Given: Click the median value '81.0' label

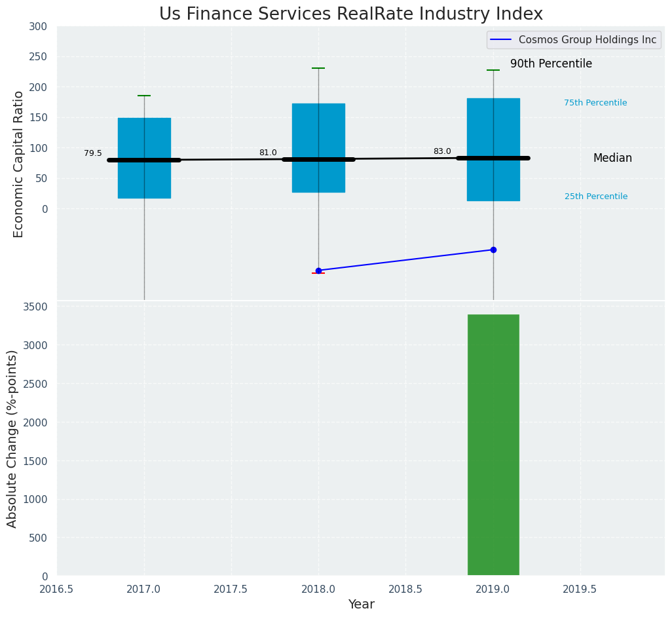Looking at the screenshot, I should tap(268, 153).
